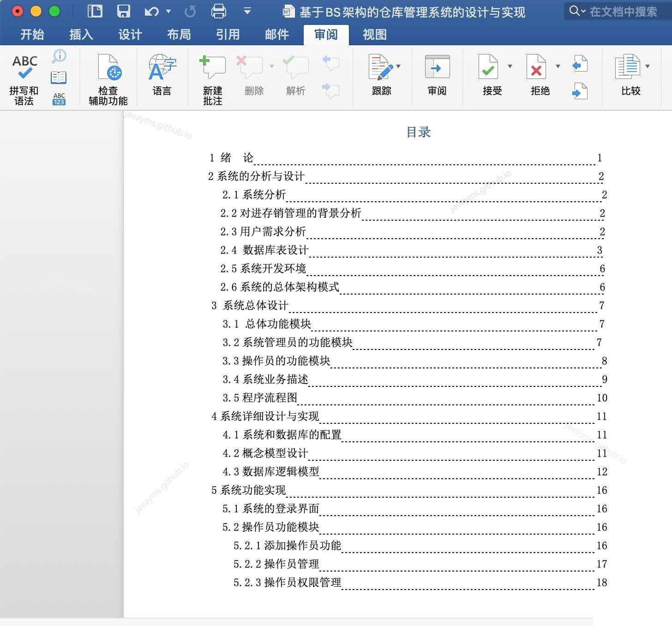Open the Language tool
The height and width of the screenshot is (626, 672).
[162, 75]
